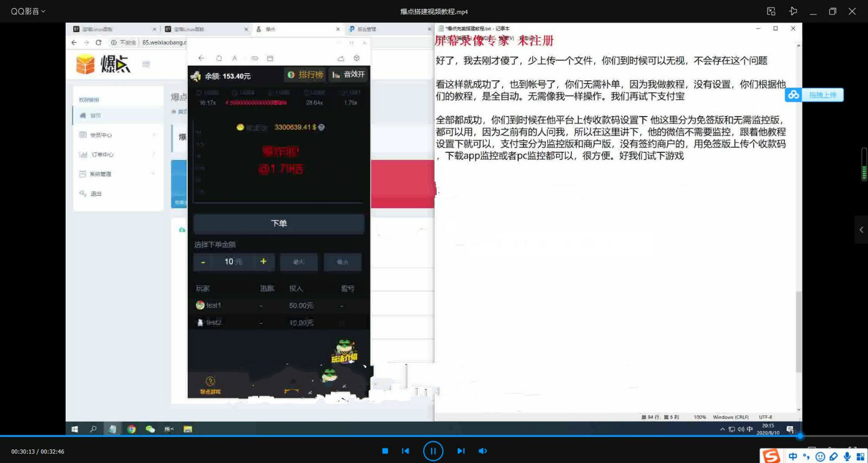Viewport: 868px width, 463px height.
Task: Click the 余额 balance wallet icon
Action: [196, 76]
